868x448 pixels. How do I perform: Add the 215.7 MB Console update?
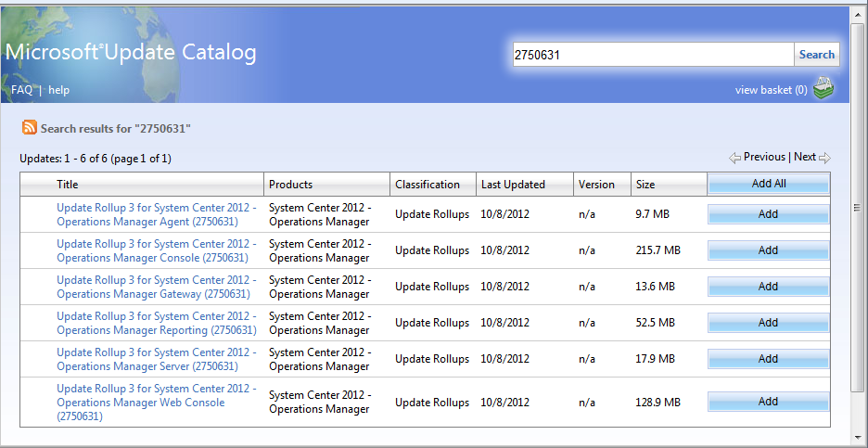pos(768,250)
